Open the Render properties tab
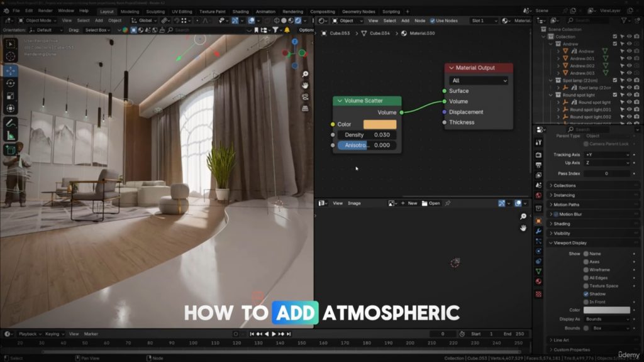 point(538,155)
